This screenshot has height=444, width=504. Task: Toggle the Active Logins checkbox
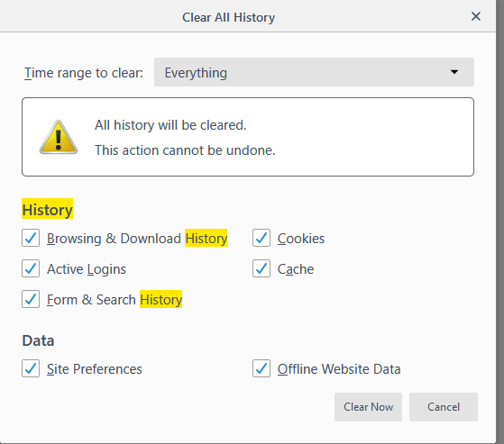point(31,268)
